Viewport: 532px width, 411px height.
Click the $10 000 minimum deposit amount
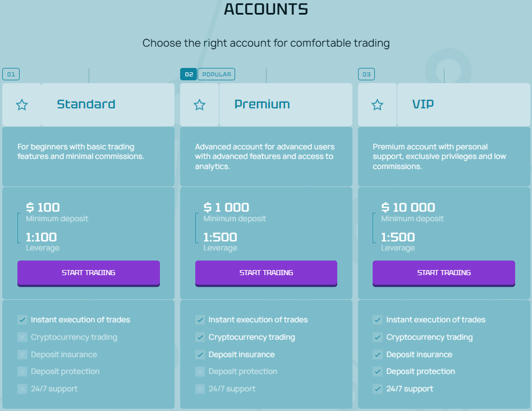coord(408,207)
